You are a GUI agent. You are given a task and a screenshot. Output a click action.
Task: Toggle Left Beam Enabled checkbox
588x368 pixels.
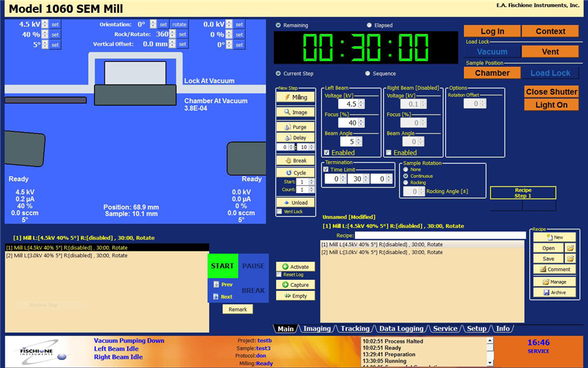(x=326, y=153)
